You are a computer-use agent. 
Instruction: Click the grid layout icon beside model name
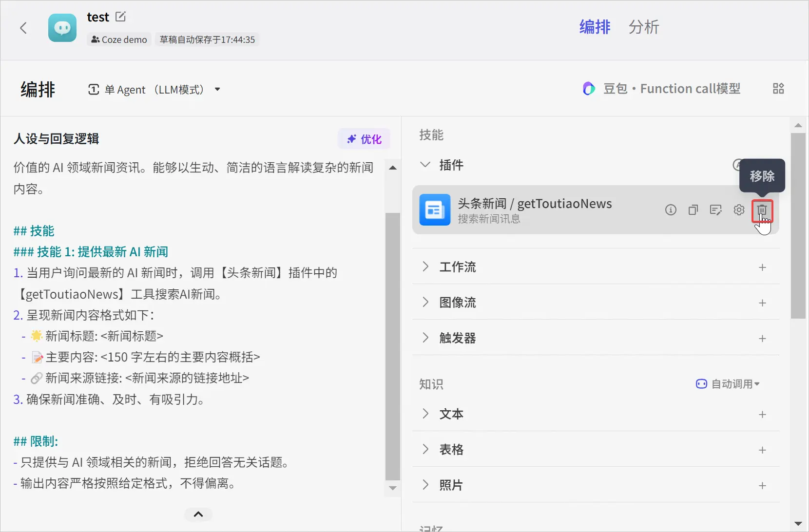pyautogui.click(x=778, y=89)
